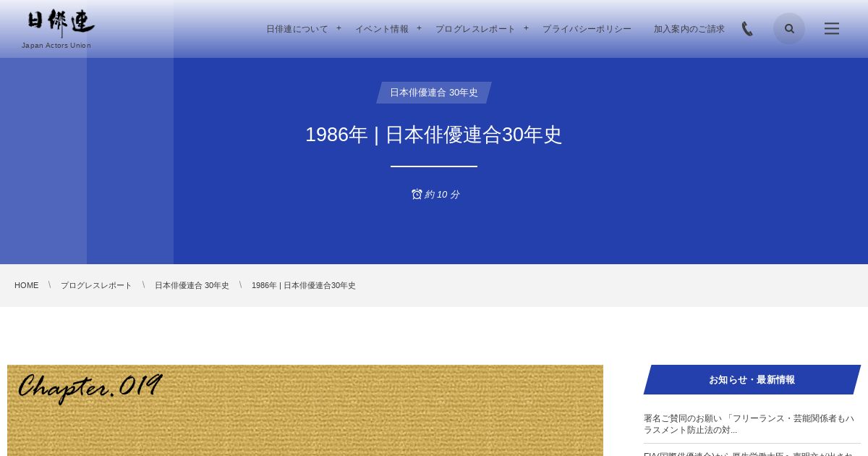This screenshot has height=456, width=868.
Task: Open the プライバシーポリシー menu item
Action: tap(587, 29)
